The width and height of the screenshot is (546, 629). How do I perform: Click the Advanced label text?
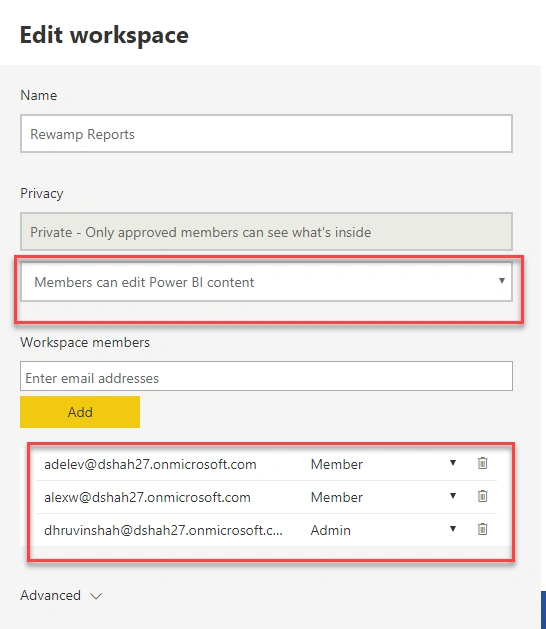(51, 595)
